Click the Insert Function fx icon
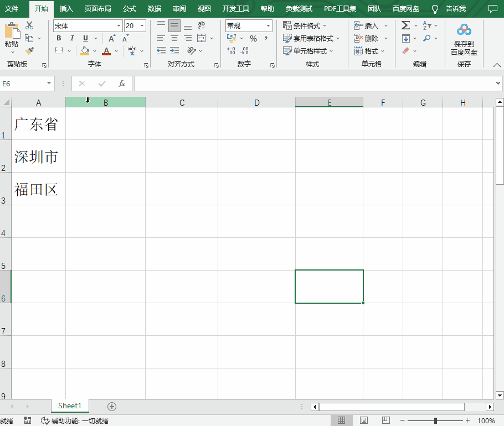504x426 pixels. (x=122, y=84)
